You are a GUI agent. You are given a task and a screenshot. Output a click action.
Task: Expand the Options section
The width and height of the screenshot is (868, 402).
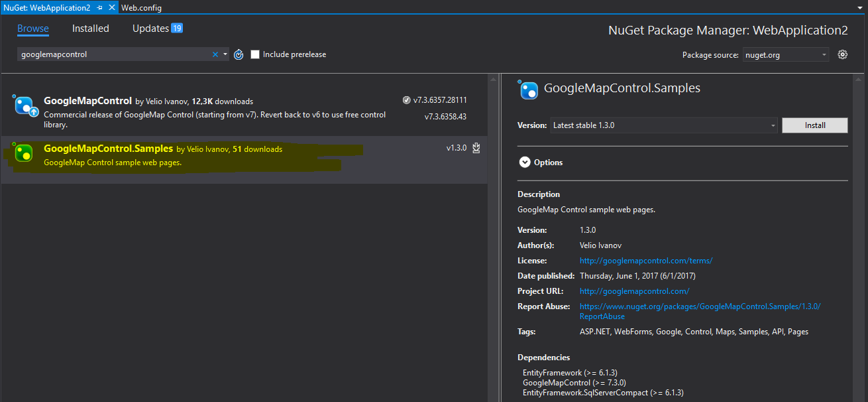click(x=525, y=162)
